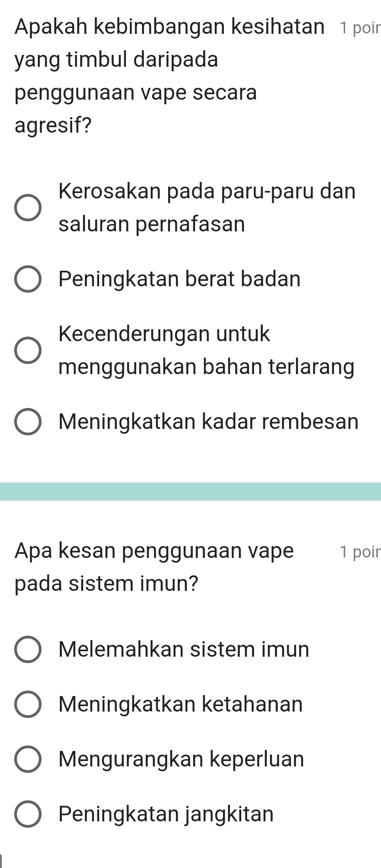Screen dimensions: 381x868
Task: Pick the 'Melemahkan sistem imun' radio circle
Action: [28, 649]
